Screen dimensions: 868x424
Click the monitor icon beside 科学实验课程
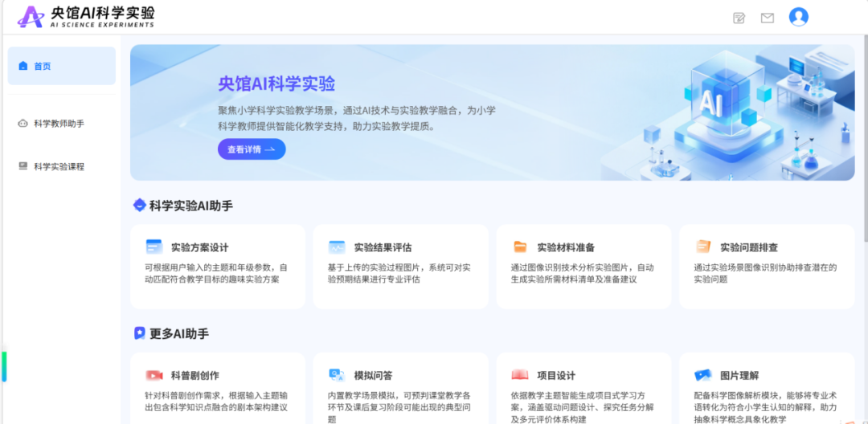(x=23, y=166)
